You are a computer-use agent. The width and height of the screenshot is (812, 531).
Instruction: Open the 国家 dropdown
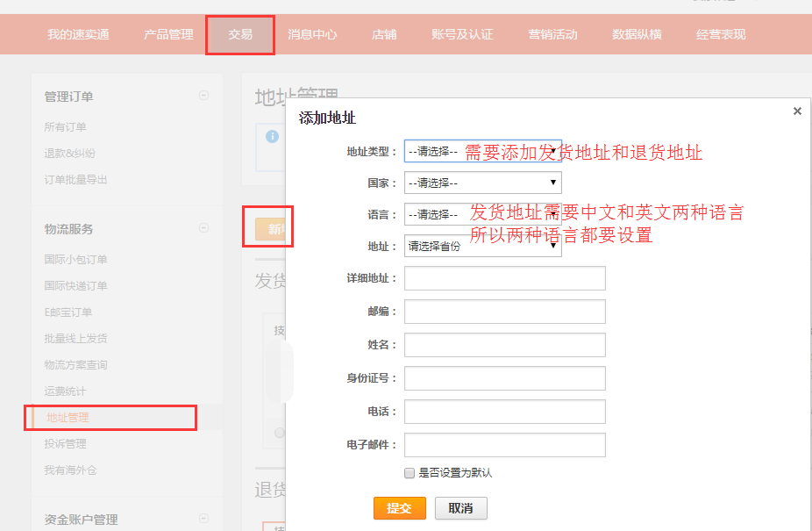coord(482,183)
